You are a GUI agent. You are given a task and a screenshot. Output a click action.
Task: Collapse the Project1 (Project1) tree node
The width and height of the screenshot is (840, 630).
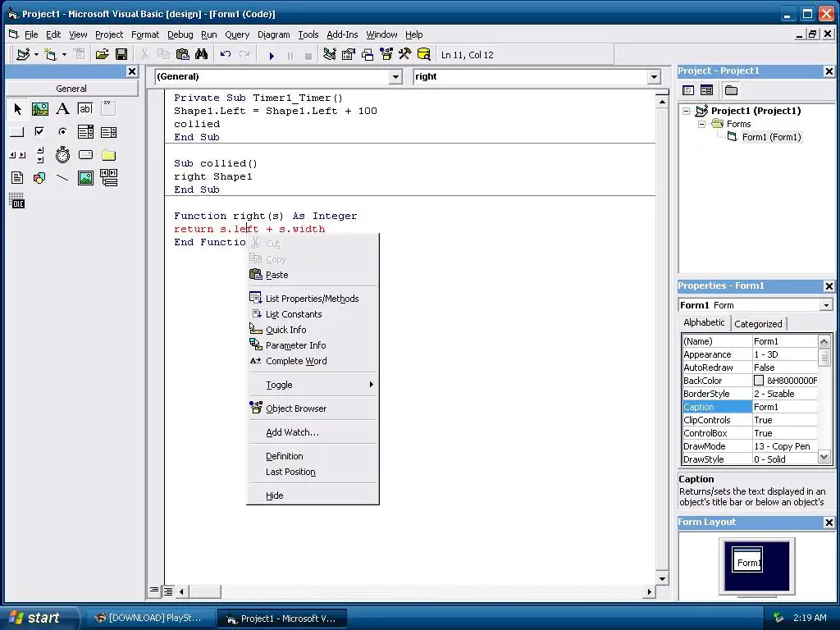tap(687, 111)
